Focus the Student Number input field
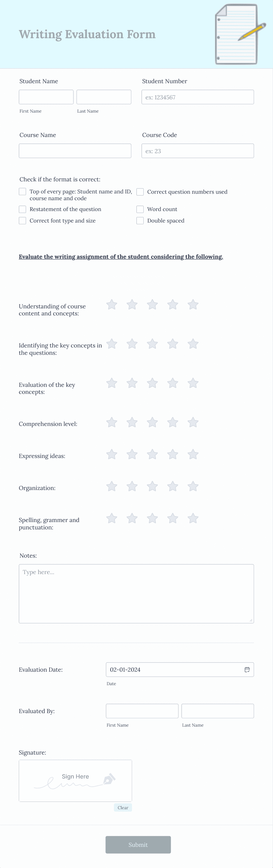The width and height of the screenshot is (273, 868). coord(198,97)
